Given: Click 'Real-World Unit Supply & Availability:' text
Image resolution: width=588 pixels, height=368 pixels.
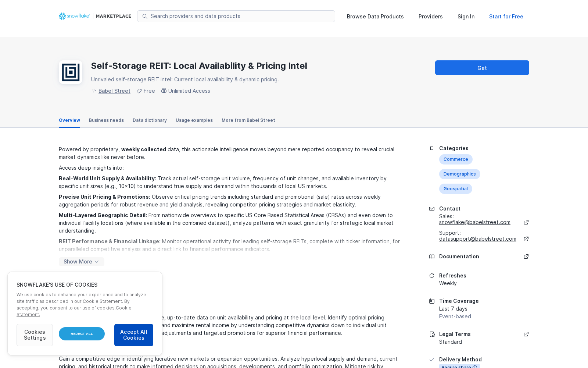Looking at the screenshot, I should 107,178.
